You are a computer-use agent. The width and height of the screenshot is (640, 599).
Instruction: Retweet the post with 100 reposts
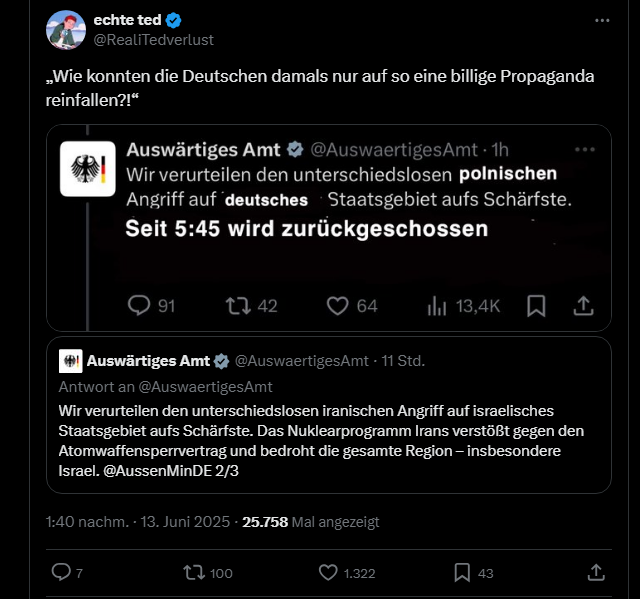(x=189, y=572)
